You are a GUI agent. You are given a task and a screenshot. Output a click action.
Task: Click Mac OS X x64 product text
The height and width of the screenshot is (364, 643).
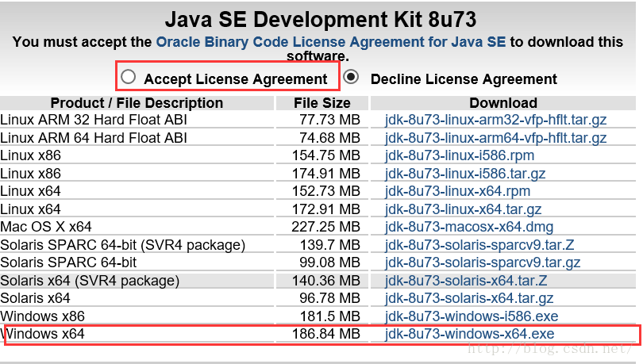pyautogui.click(x=46, y=227)
